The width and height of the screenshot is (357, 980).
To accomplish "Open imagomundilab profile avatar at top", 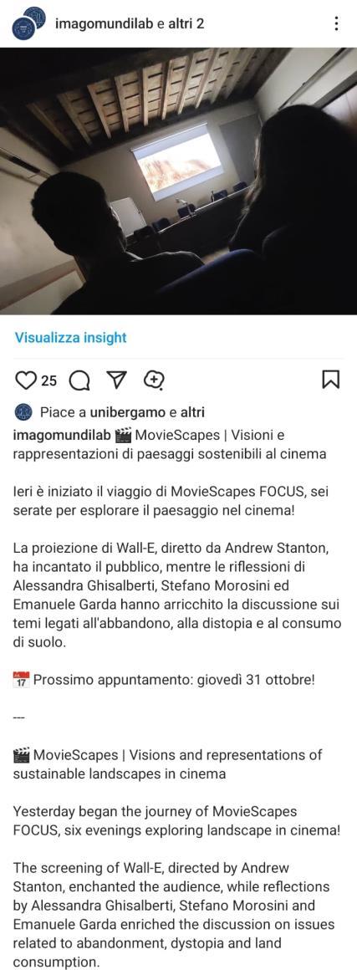I will (29, 23).
